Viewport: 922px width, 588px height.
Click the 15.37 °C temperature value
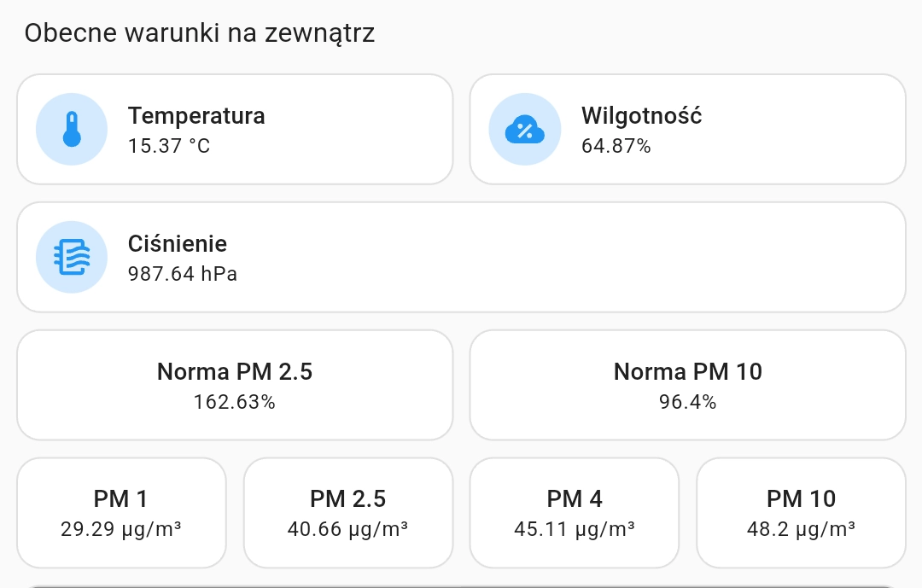[169, 146]
